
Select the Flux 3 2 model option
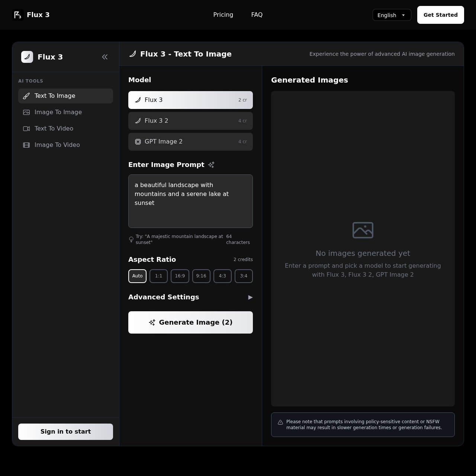(x=190, y=121)
